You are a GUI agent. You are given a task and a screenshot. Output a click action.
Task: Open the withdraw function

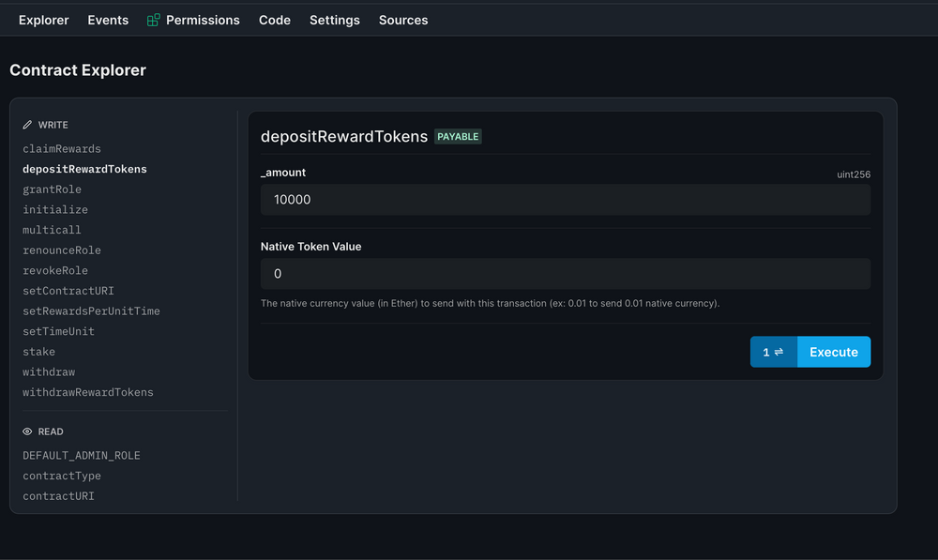point(49,371)
